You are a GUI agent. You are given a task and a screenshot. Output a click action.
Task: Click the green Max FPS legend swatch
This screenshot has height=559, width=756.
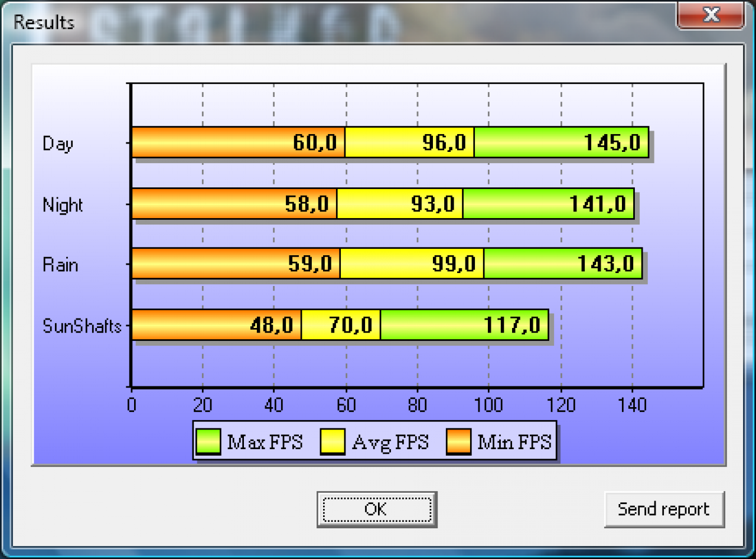(208, 442)
